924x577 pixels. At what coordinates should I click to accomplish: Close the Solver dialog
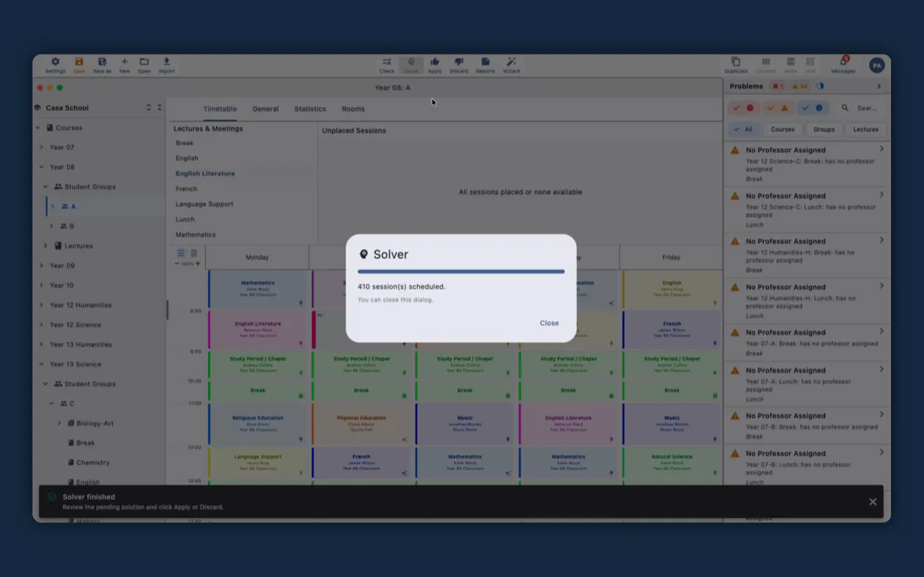(x=549, y=323)
